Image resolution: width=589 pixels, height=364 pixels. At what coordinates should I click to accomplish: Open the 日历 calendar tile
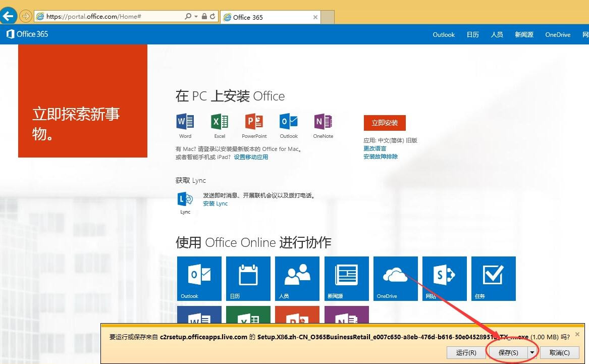248,278
